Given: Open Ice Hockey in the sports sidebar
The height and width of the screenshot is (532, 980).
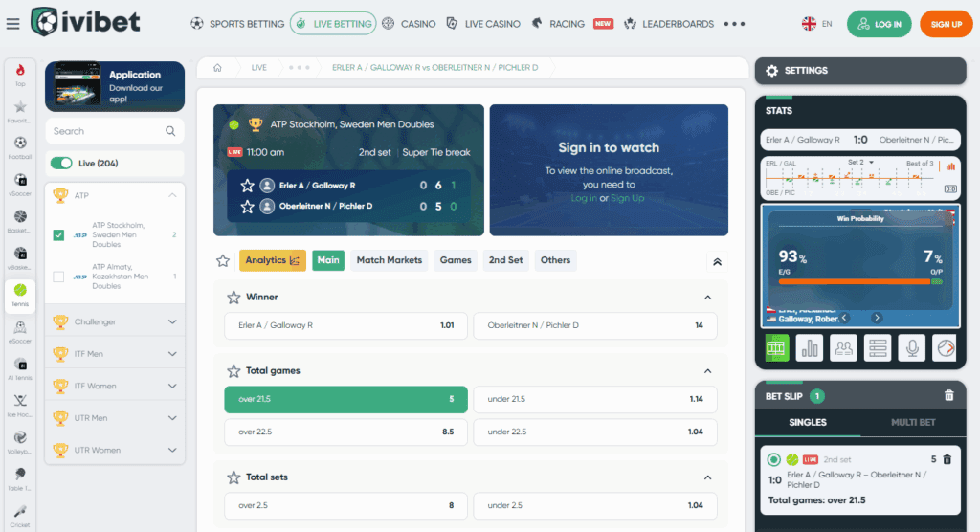Looking at the screenshot, I should tap(20, 406).
